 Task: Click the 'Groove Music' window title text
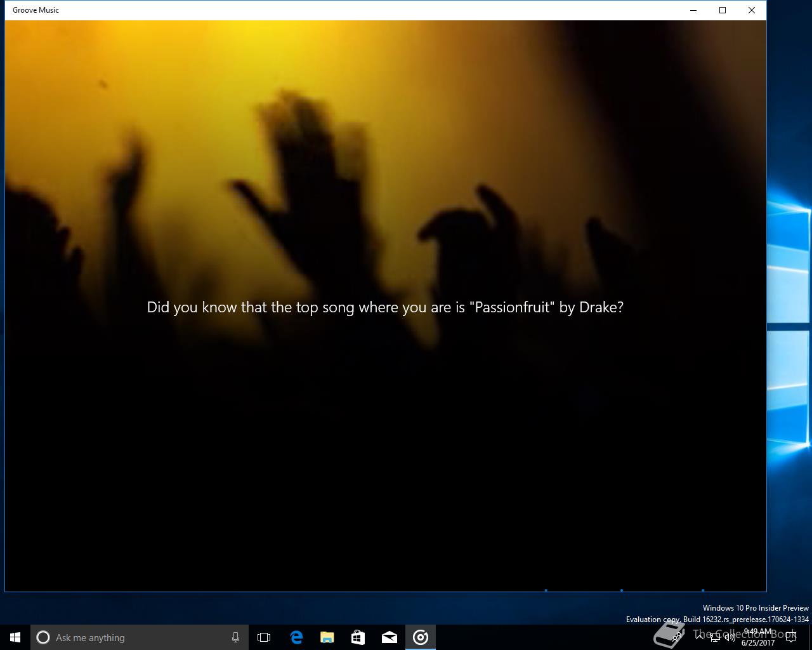click(36, 10)
